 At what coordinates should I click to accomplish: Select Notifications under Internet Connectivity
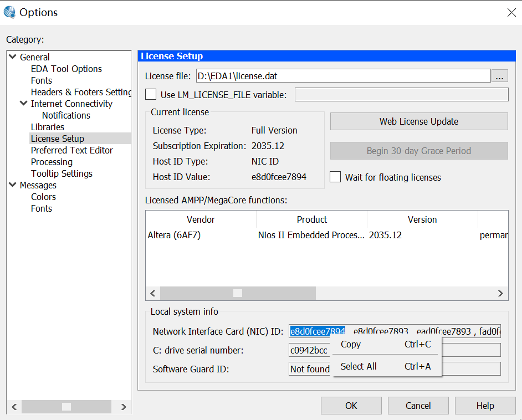[66, 115]
